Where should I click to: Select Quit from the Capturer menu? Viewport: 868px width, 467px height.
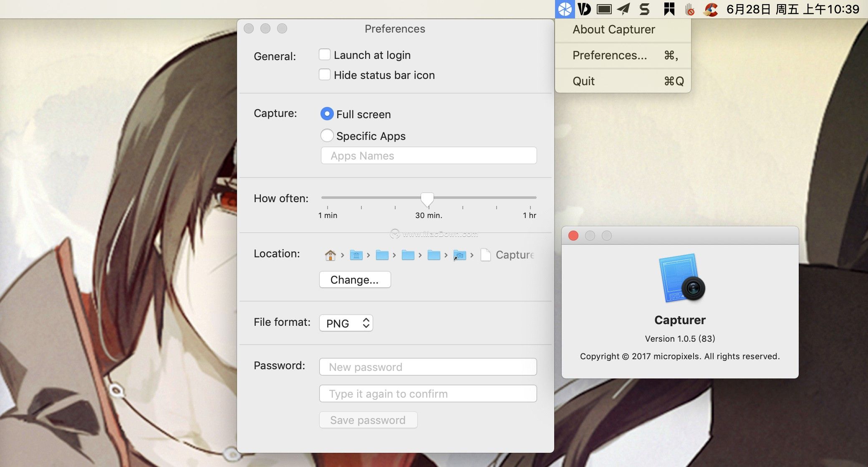pyautogui.click(x=623, y=81)
